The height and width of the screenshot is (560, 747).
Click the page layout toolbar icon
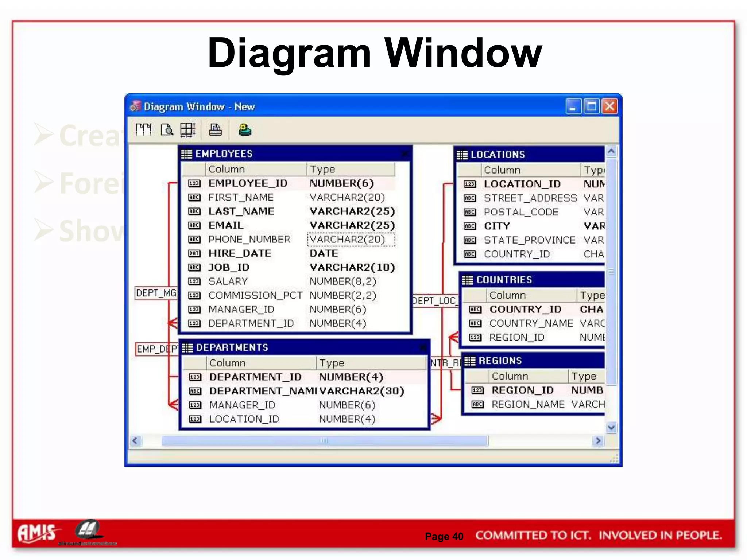point(143,129)
